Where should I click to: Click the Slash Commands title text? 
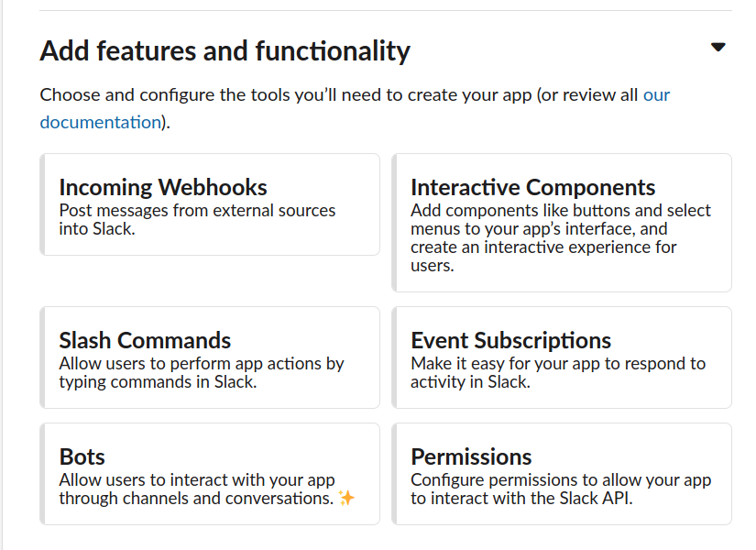coord(145,341)
